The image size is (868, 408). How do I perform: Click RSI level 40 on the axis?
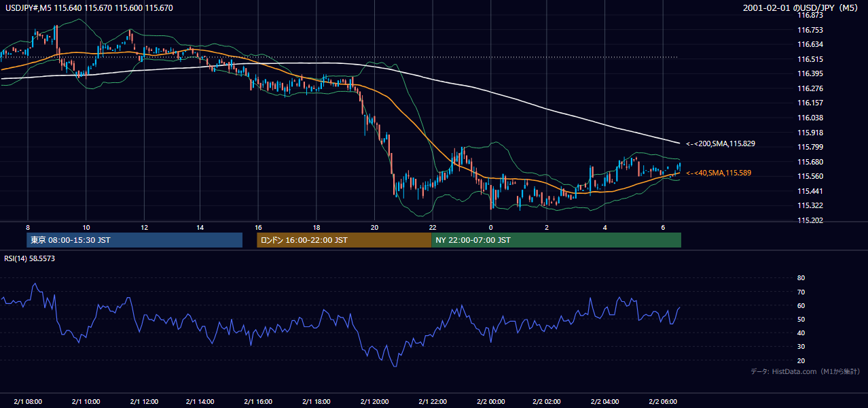[801, 333]
